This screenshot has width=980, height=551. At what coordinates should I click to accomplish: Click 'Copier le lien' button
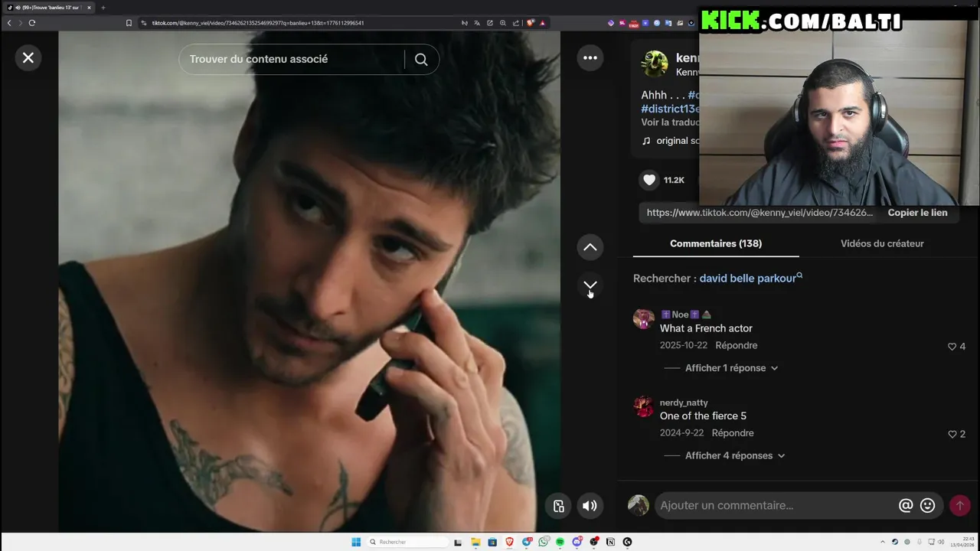917,213
